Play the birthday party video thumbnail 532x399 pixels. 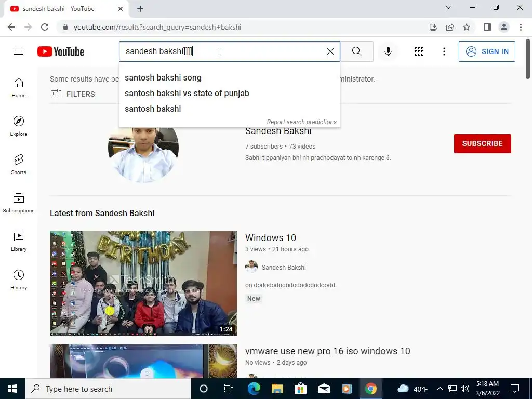click(x=143, y=284)
